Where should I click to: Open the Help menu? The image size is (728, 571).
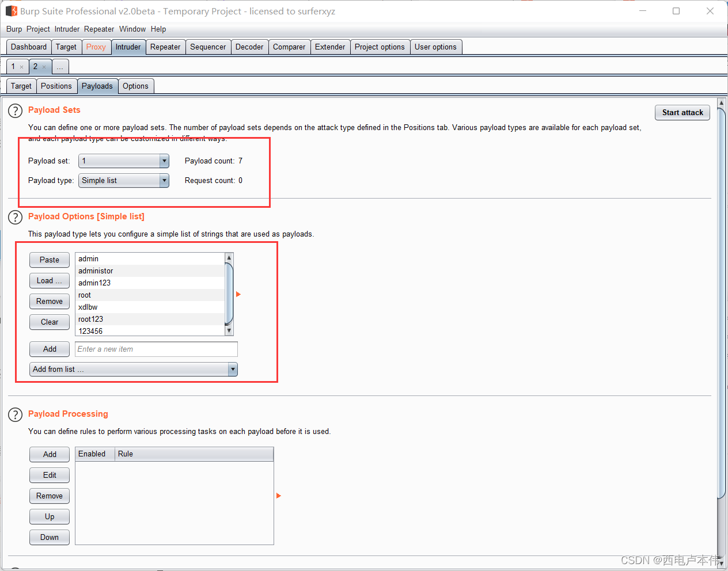click(x=158, y=29)
